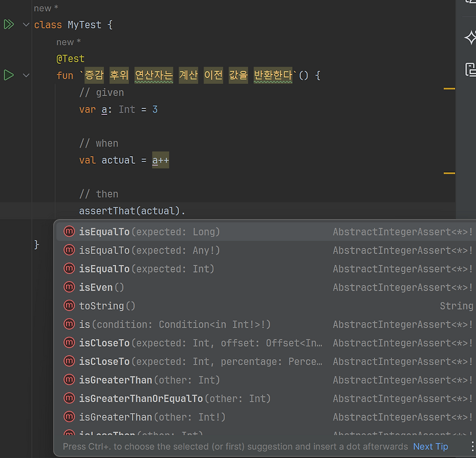The width and height of the screenshot is (476, 458).
Task: Click the highlighted a++ expression in the editor
Action: (159, 160)
